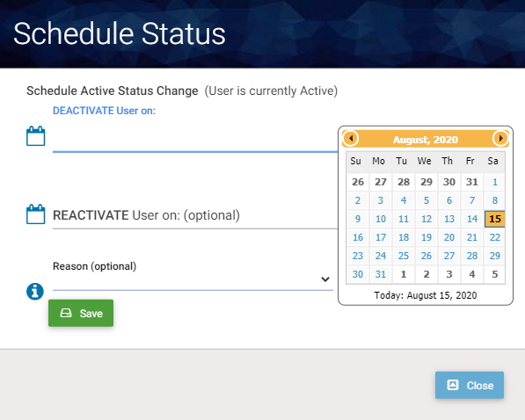
Task: Save the schedule status change
Action: point(81,313)
